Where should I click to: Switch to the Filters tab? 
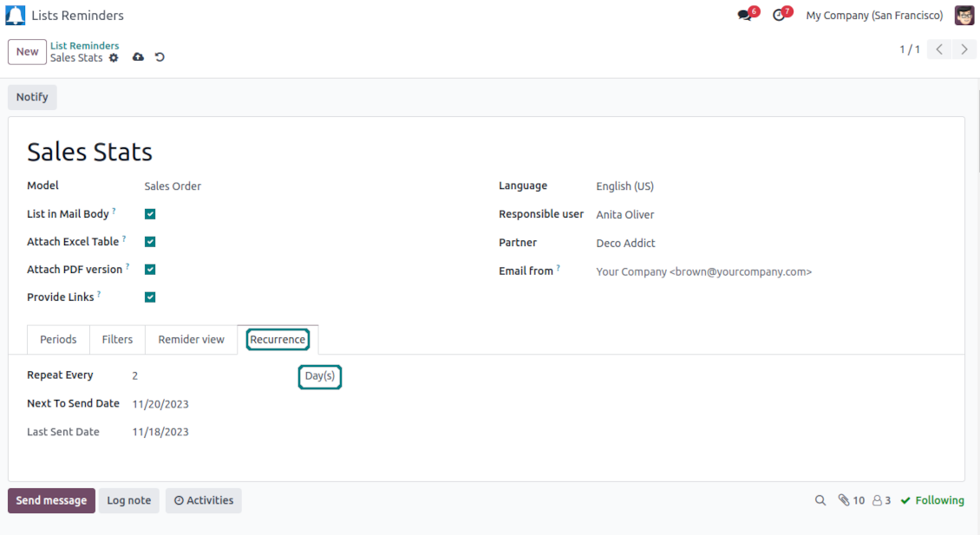(x=117, y=339)
